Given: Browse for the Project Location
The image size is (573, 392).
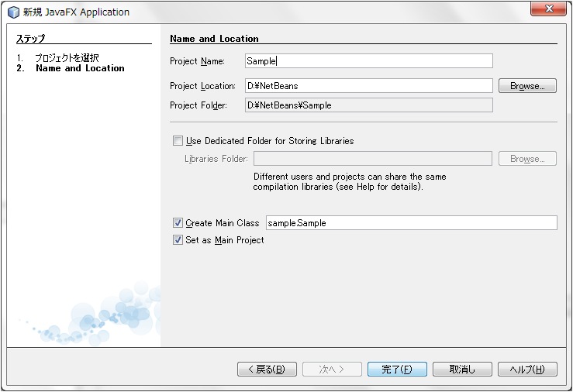Looking at the screenshot, I should 527,86.
